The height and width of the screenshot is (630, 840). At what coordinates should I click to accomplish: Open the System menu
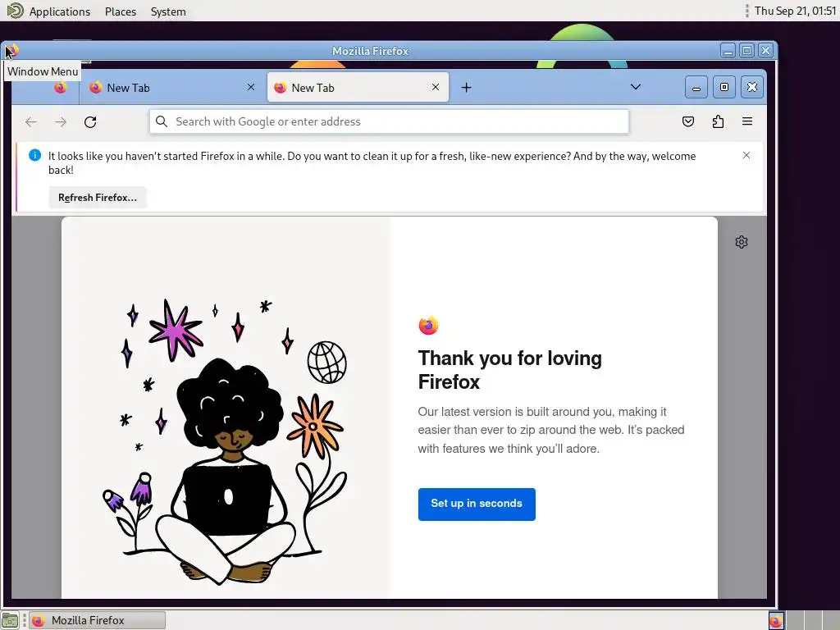click(x=168, y=11)
